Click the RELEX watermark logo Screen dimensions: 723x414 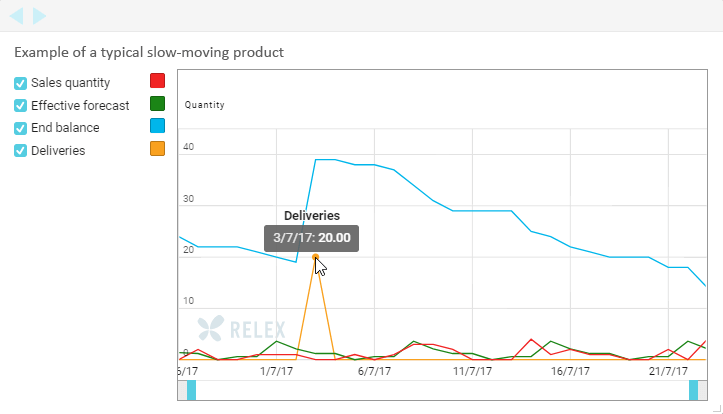[x=241, y=328]
